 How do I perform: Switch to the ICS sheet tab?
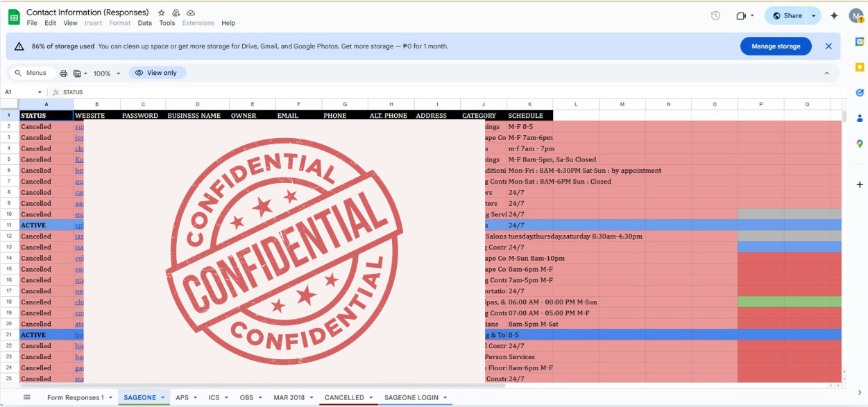click(x=214, y=398)
